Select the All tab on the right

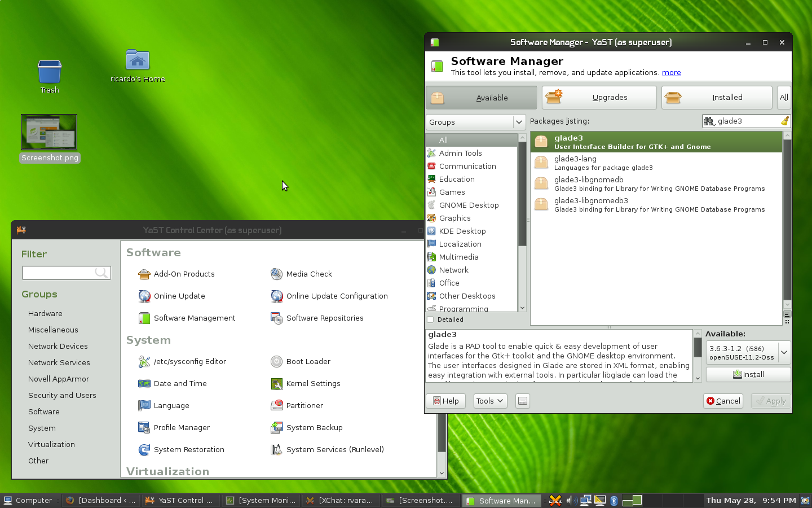784,97
